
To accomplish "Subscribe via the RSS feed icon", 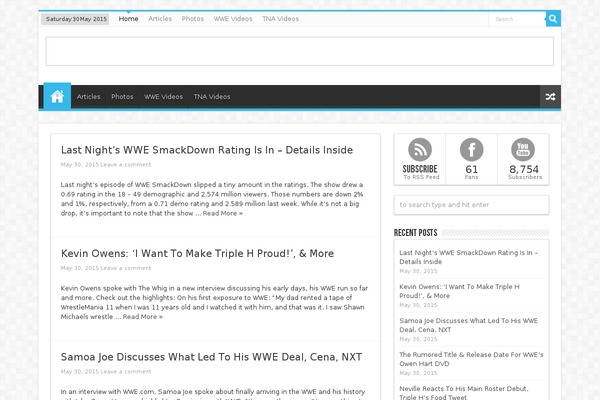I will coord(420,149).
